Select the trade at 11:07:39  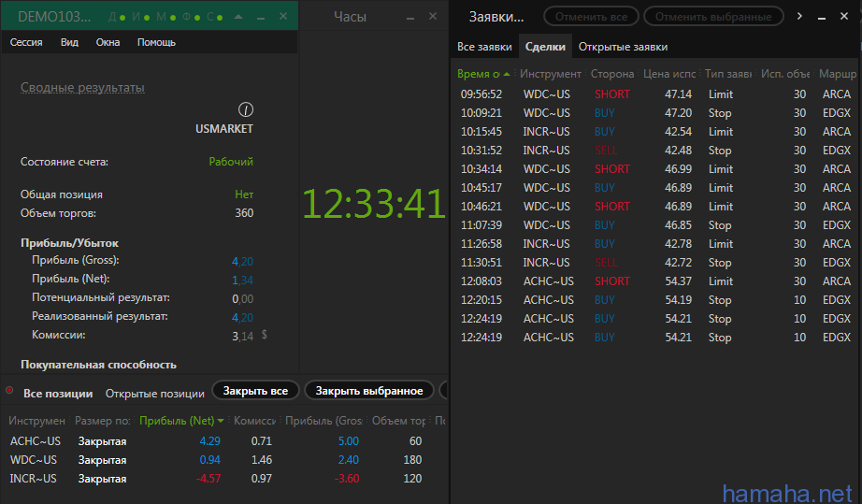(655, 224)
